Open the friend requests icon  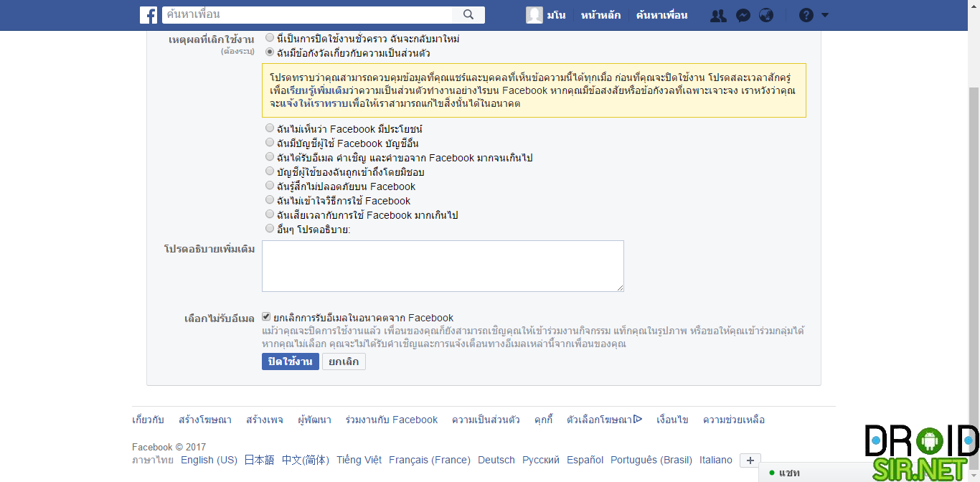click(x=718, y=15)
